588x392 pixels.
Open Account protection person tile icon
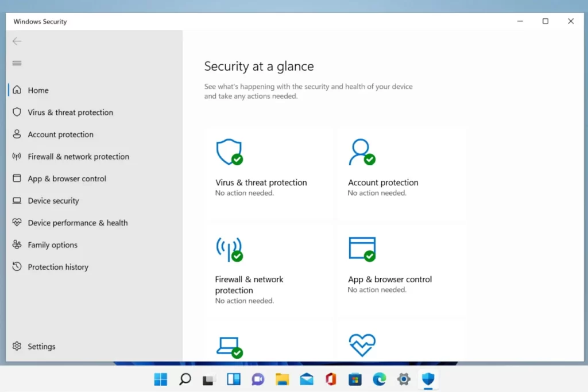[x=361, y=152]
